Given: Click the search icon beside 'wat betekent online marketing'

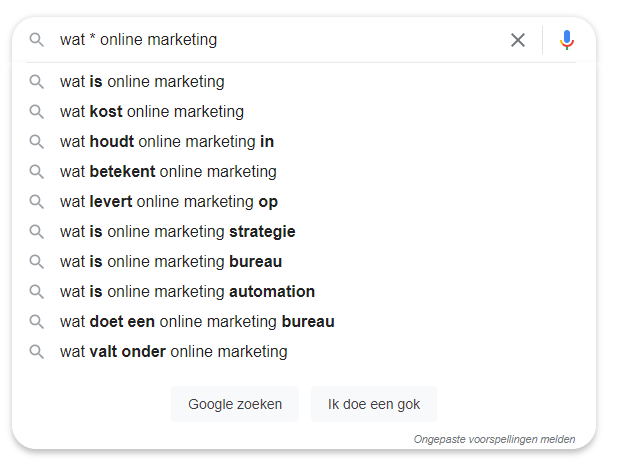Looking at the screenshot, I should [x=37, y=172].
